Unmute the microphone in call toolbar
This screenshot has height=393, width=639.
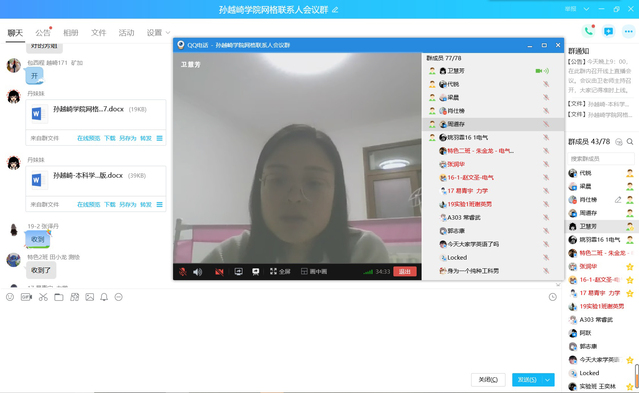(183, 272)
